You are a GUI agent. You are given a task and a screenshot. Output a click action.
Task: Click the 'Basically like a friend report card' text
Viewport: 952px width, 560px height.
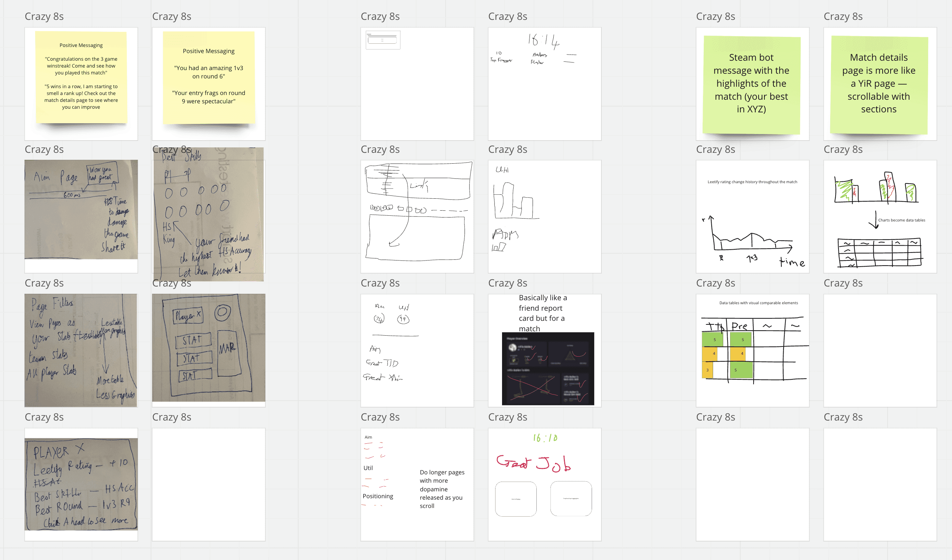(543, 313)
